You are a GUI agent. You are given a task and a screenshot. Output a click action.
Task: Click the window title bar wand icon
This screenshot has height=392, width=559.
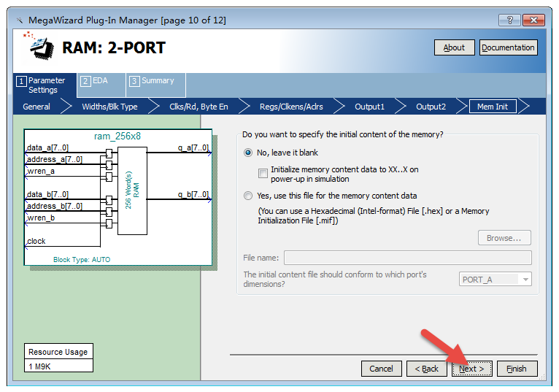(x=20, y=20)
